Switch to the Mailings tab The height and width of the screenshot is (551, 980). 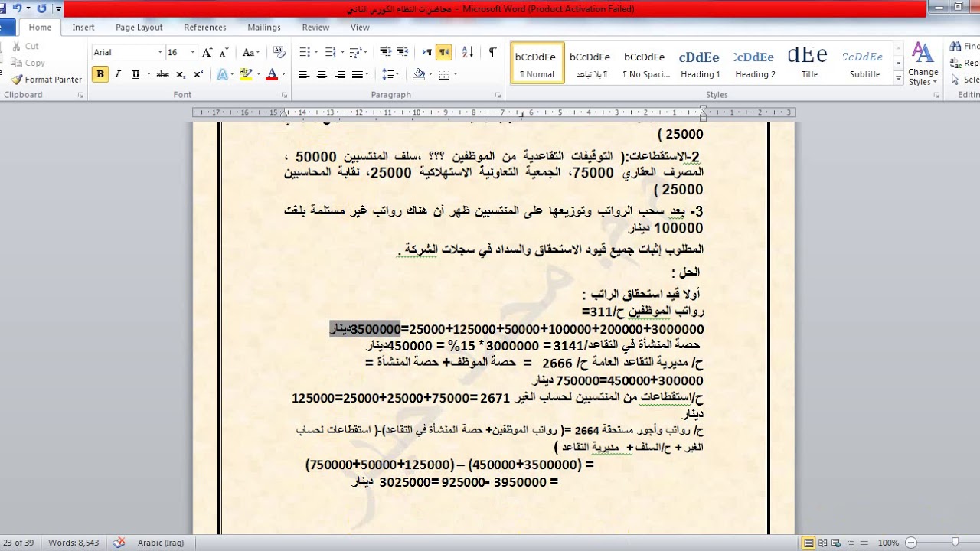pos(264,28)
